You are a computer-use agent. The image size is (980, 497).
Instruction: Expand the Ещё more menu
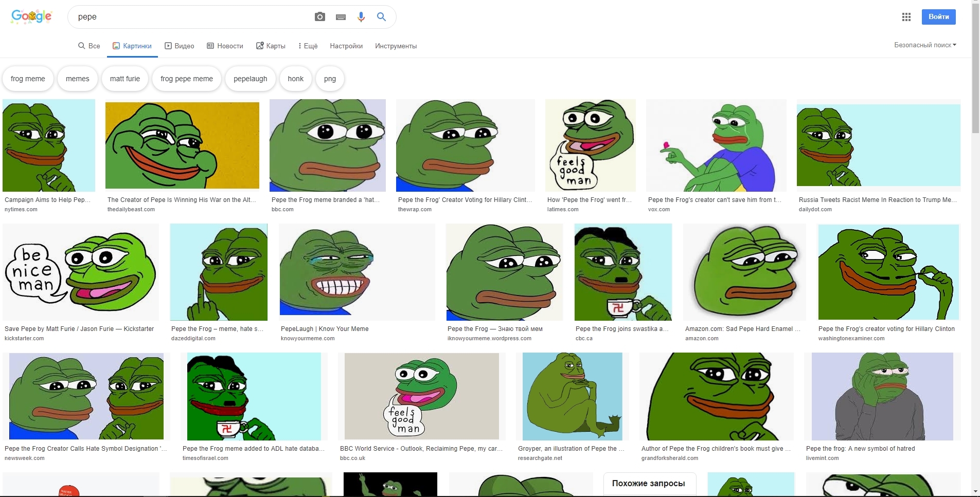[x=308, y=46]
